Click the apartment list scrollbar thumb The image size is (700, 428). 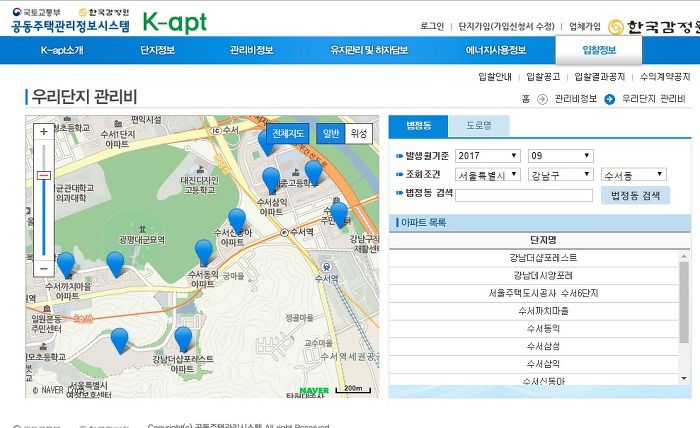684,303
